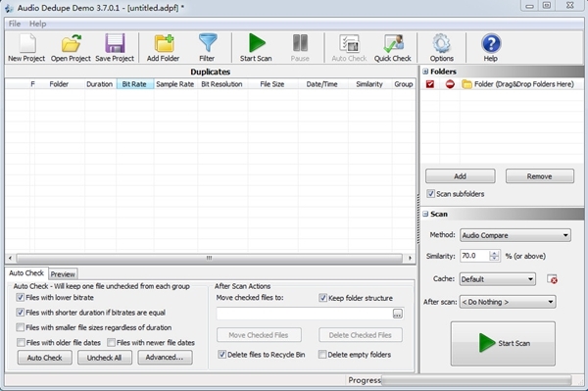Click the toolbar Start Scan play icon
Viewport: 588px width, 391px height.
click(256, 48)
